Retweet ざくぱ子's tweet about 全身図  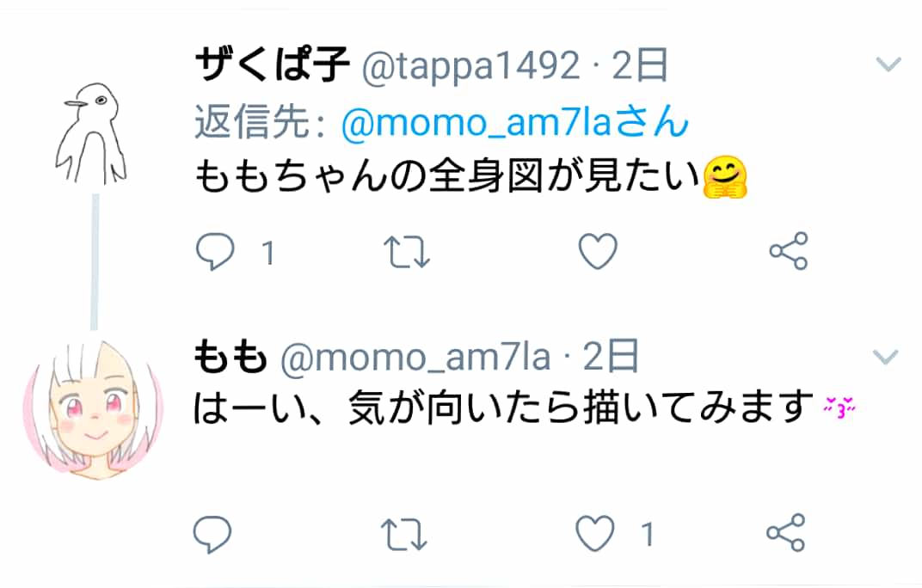(x=407, y=252)
